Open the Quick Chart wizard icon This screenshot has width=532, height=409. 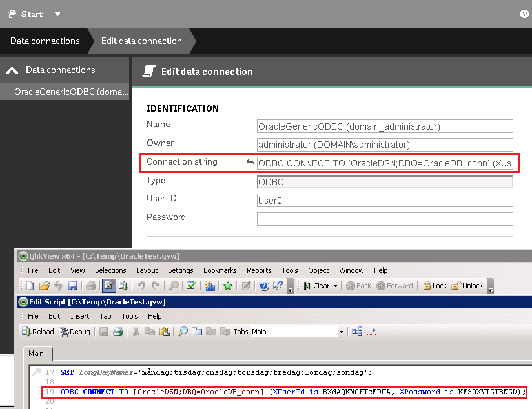[x=210, y=286]
